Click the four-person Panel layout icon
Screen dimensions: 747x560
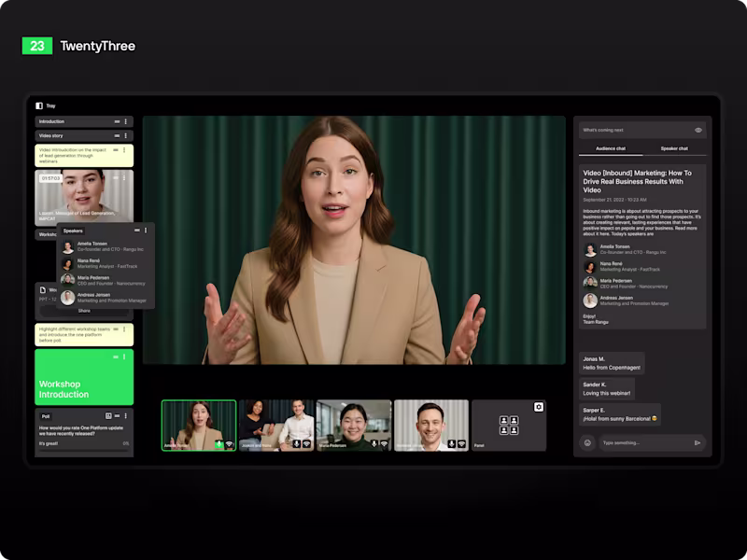tap(509, 426)
